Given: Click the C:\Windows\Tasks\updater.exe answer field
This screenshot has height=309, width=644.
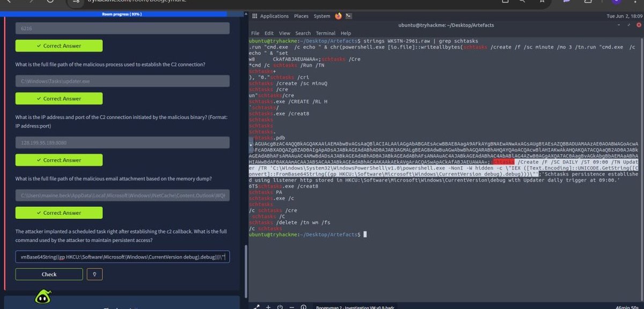Looking at the screenshot, I should pyautogui.click(x=122, y=81).
